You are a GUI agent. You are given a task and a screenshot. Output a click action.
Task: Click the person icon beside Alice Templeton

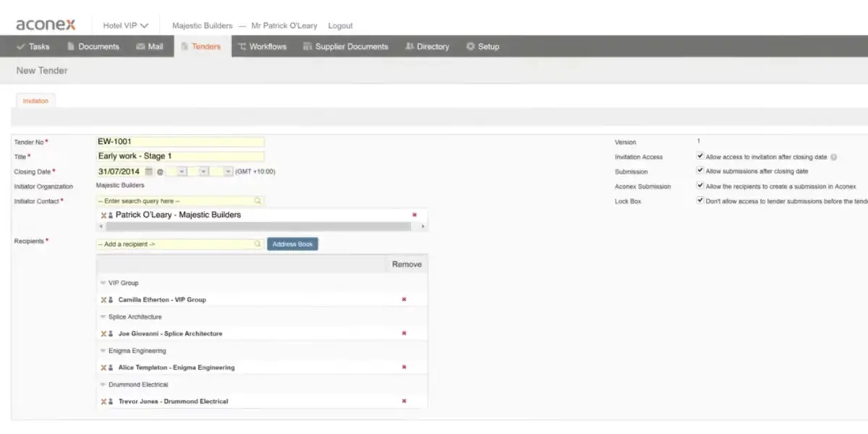click(111, 367)
